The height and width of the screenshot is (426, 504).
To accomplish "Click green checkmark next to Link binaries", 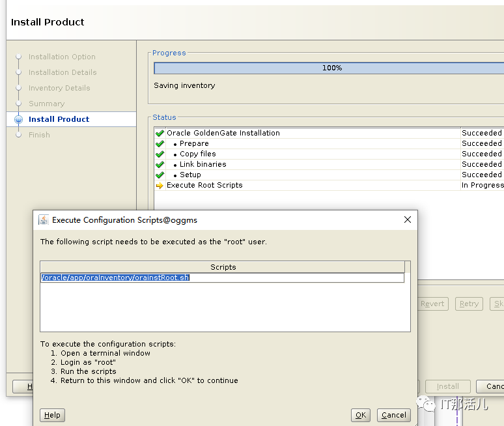I will [x=160, y=165].
